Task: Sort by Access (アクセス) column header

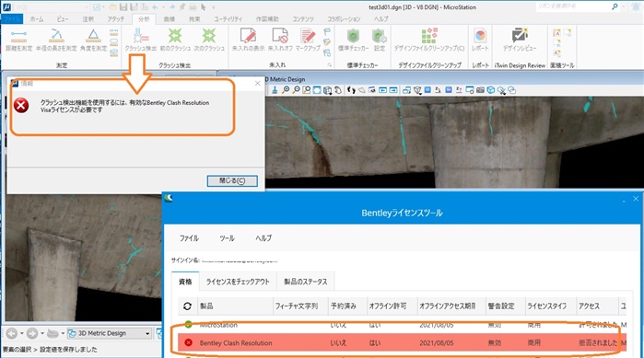Action: tap(597, 306)
